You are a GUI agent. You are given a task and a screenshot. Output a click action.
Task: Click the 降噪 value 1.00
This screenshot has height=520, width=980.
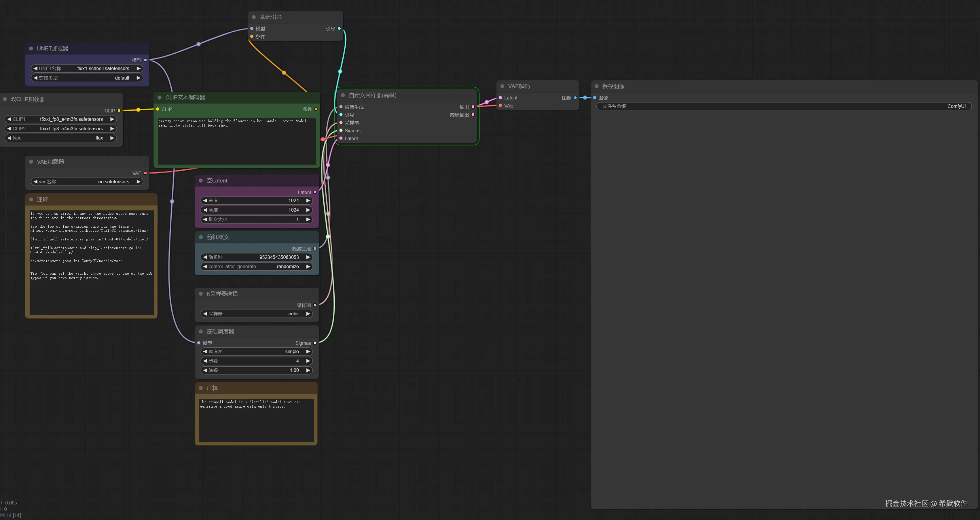[x=294, y=370]
